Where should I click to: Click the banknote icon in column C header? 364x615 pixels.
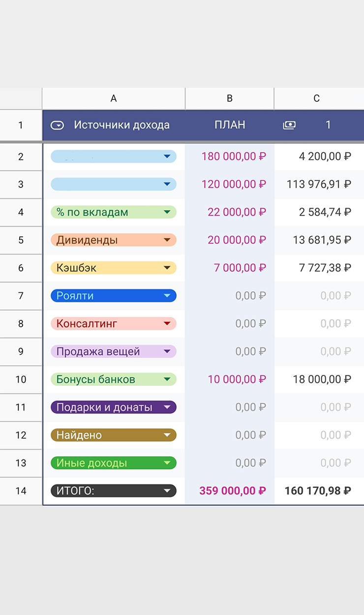coord(289,125)
